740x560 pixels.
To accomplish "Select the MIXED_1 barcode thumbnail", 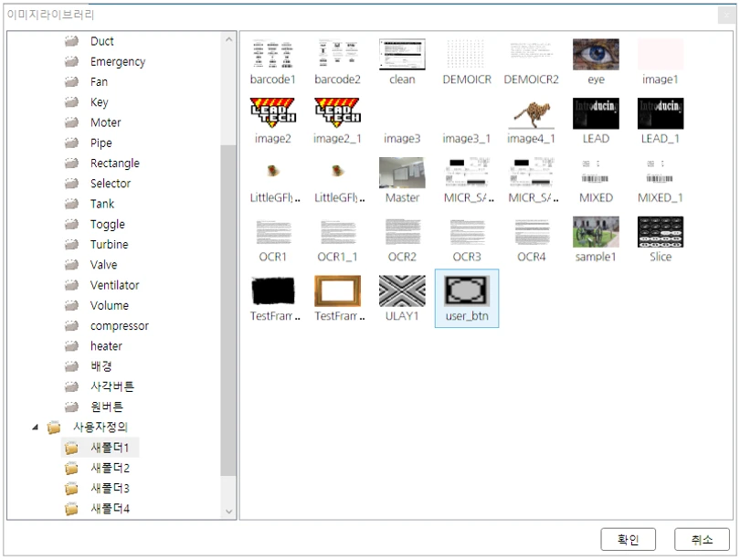I will tap(661, 173).
